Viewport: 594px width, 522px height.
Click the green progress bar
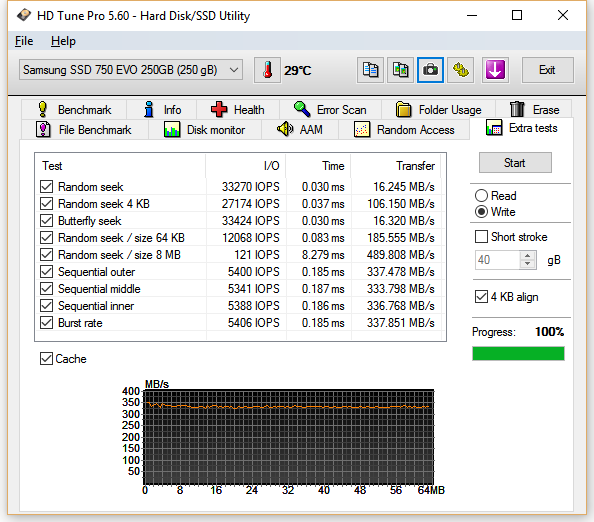(518, 353)
